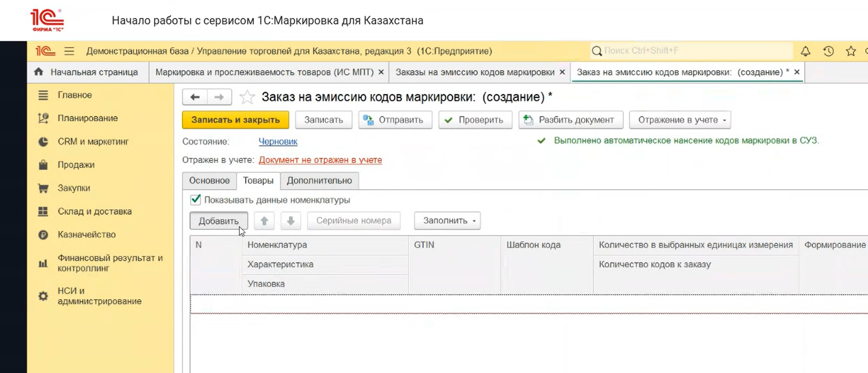
Task: Click the Главное section icon
Action: 43,95
